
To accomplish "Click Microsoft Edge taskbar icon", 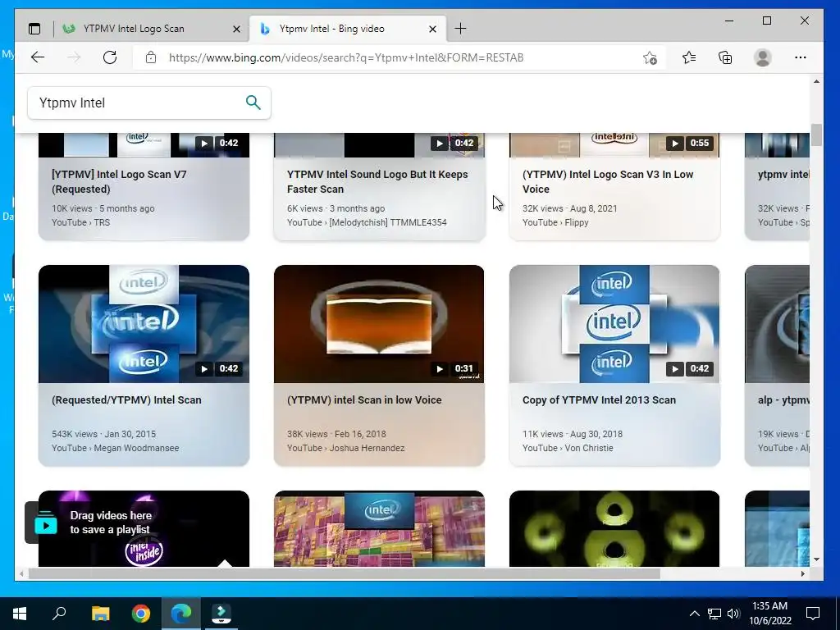I will 181,614.
